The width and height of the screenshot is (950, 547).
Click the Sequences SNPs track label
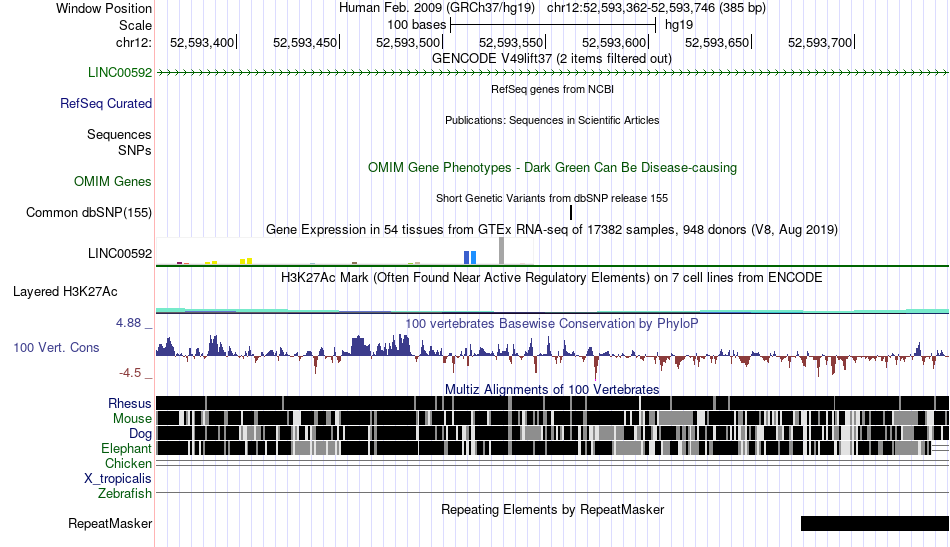[x=119, y=142]
